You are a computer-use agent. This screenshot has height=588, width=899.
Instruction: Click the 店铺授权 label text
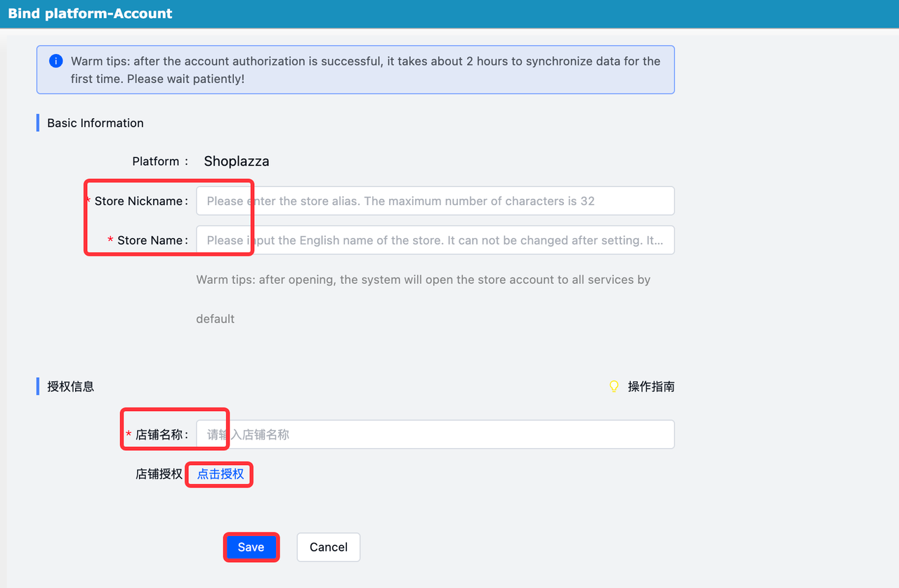point(159,474)
